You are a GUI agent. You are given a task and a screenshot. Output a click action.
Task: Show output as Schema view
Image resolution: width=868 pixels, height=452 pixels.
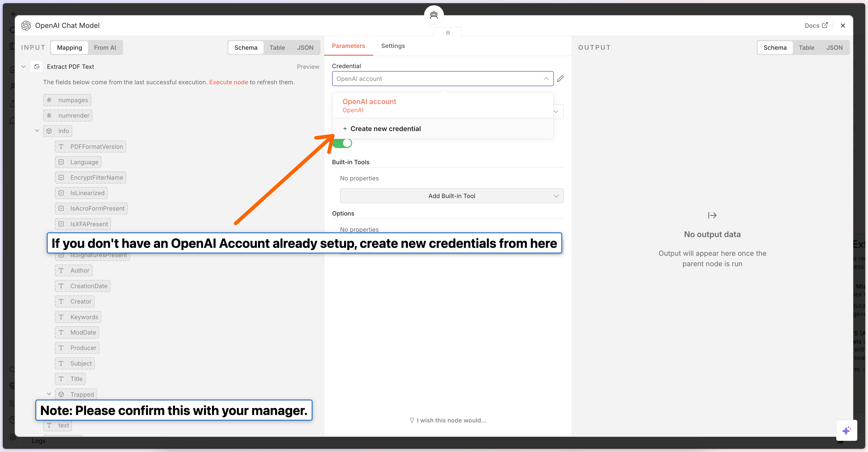(775, 47)
